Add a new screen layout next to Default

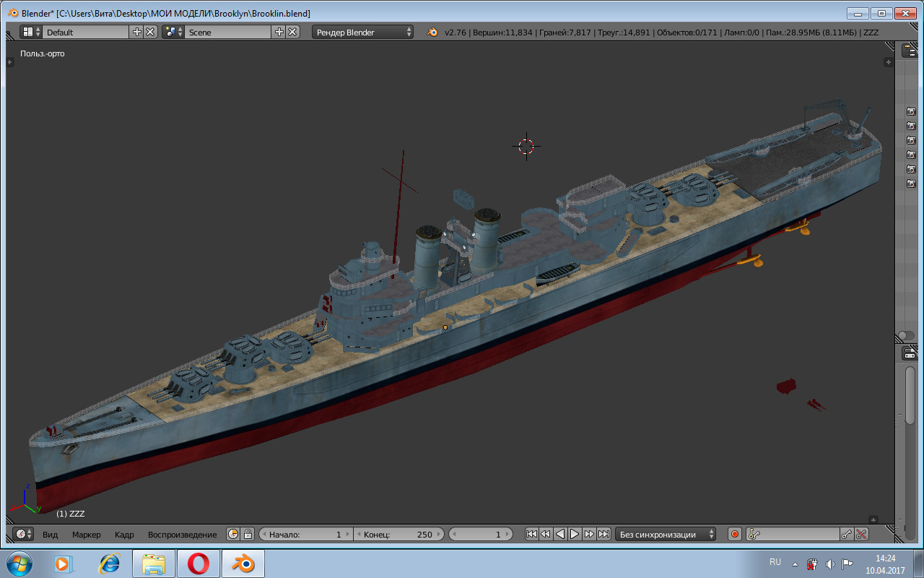137,32
